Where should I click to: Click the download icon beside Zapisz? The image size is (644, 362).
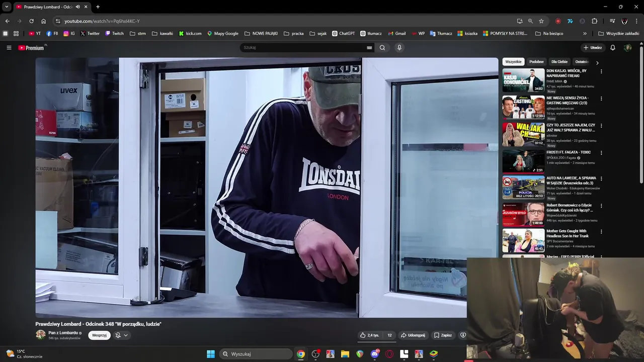[463, 335]
